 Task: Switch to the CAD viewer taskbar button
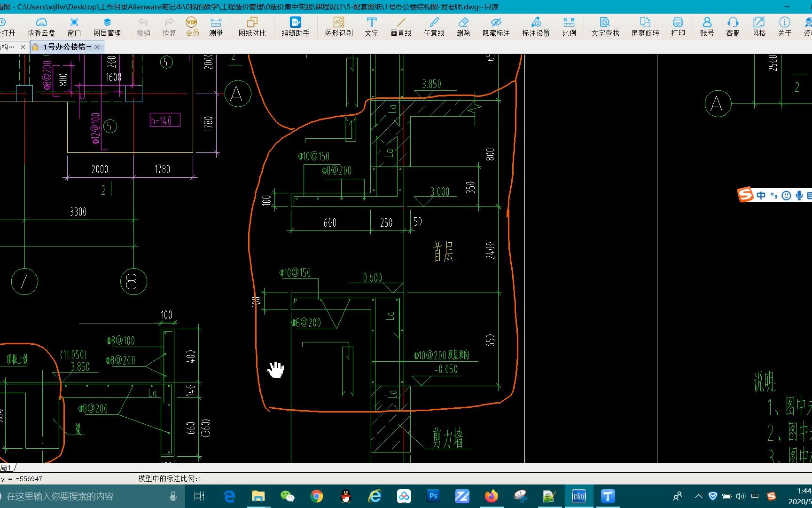tap(578, 496)
